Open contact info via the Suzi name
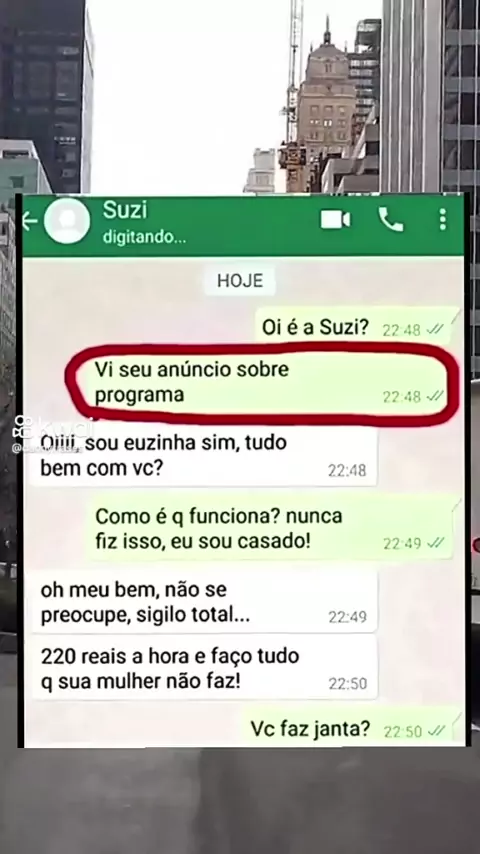The image size is (480, 854). click(x=125, y=210)
